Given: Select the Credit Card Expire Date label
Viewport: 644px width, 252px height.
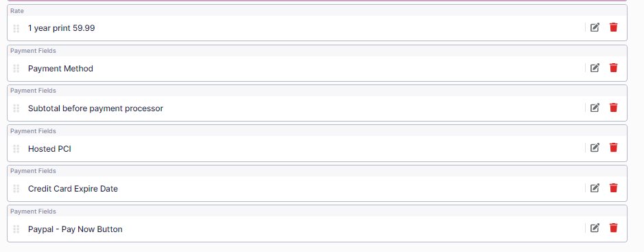Looking at the screenshot, I should [x=73, y=189].
